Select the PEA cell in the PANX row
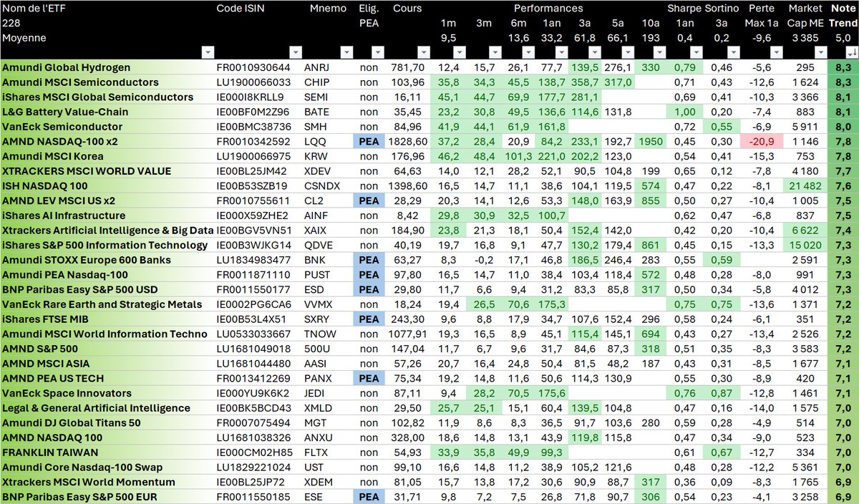Image resolution: width=859 pixels, height=504 pixels. pos(370,379)
